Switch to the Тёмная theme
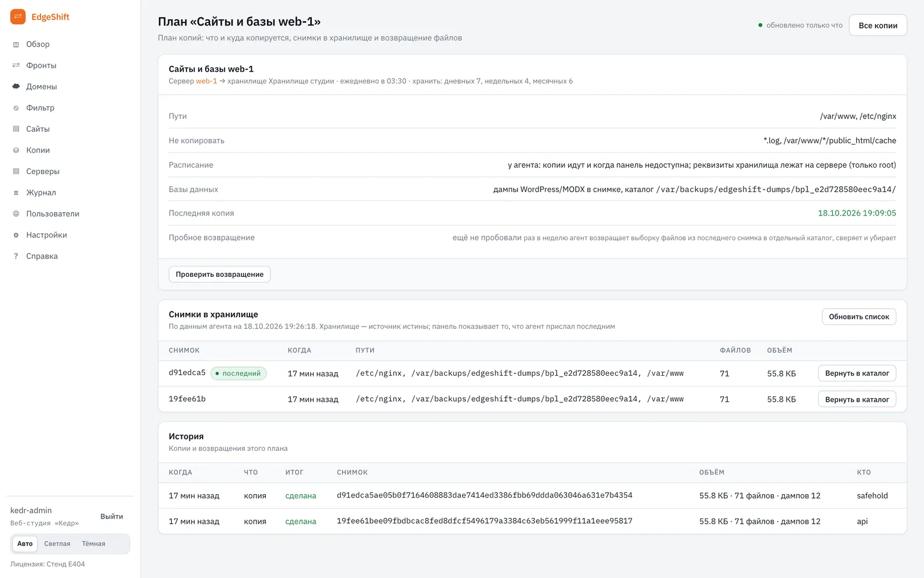The height and width of the screenshot is (578, 924). (94, 544)
